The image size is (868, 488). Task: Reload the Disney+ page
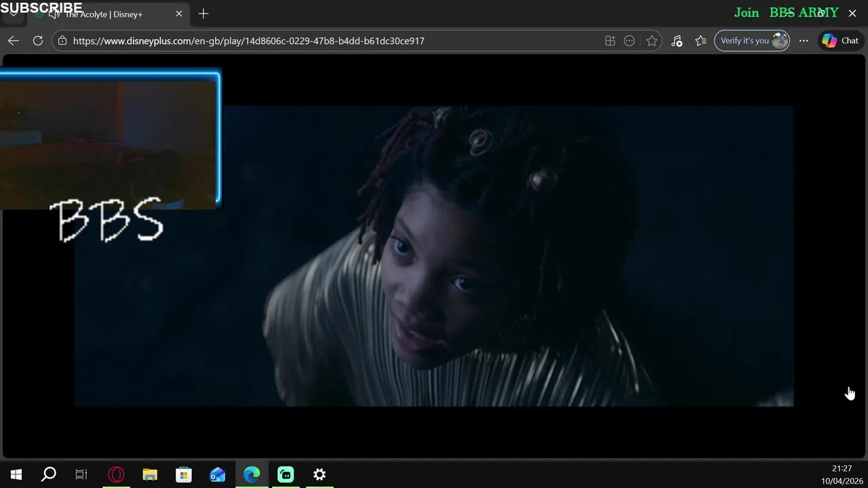click(x=38, y=41)
